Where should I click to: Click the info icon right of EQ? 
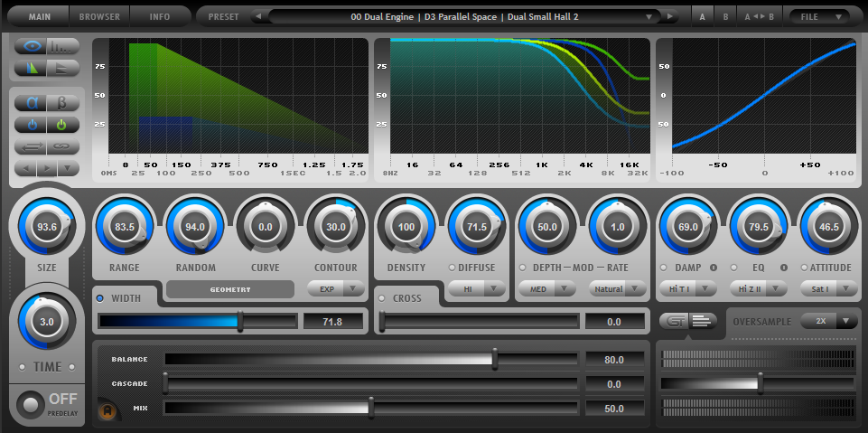point(783,268)
